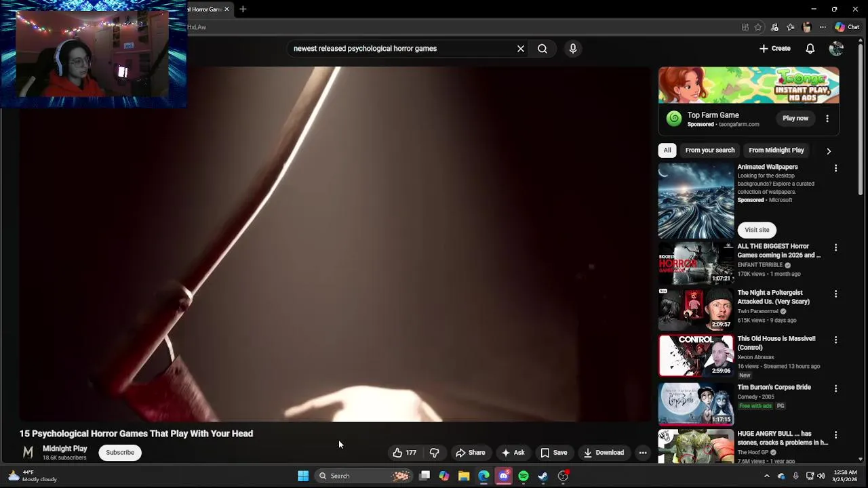868x488 pixels.
Task: Open the split screen icon in address bar
Action: (x=745, y=27)
